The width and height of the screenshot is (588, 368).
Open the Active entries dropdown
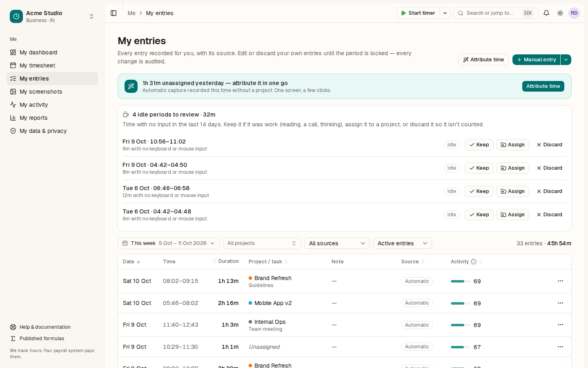point(403,243)
